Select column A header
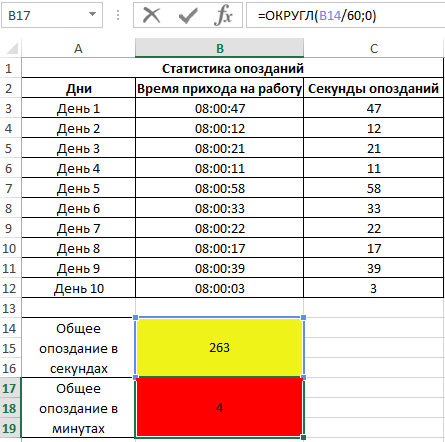 click(x=78, y=48)
